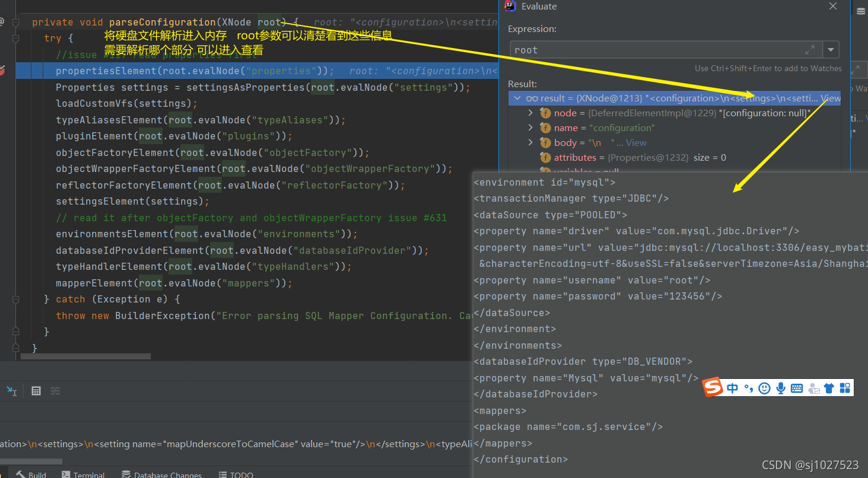Click the objectFactoryElement code line
Viewport: 868px width, 478px height.
tap(212, 152)
